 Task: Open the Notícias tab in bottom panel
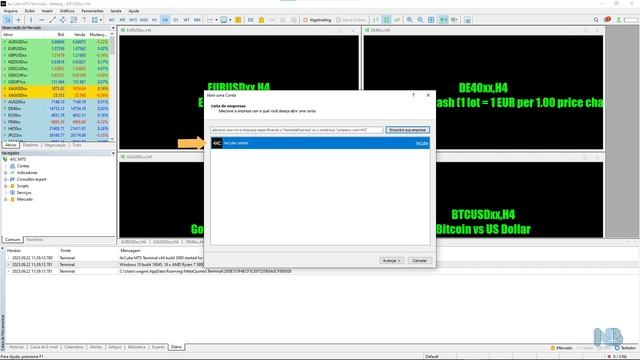(x=17, y=347)
